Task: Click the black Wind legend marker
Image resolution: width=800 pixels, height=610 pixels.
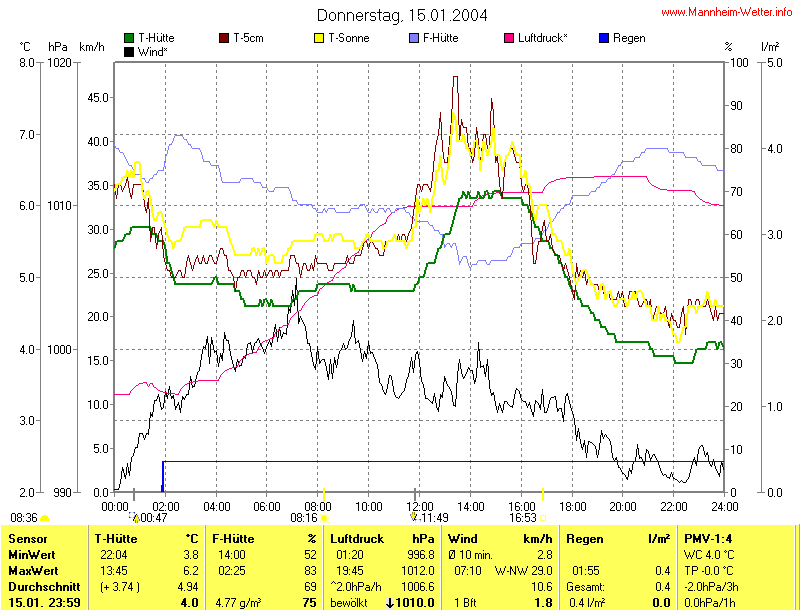Action: click(x=129, y=51)
